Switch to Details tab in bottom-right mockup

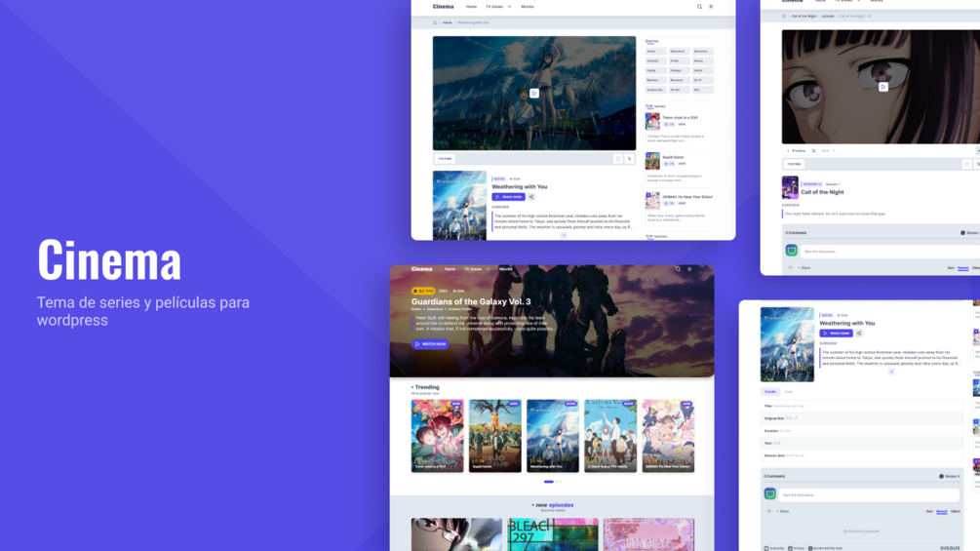tap(770, 392)
